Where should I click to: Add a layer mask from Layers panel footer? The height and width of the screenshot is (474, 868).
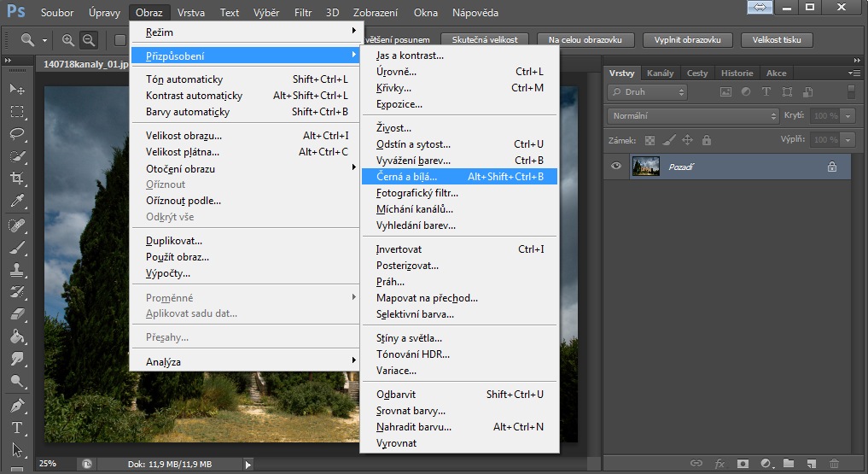pyautogui.click(x=743, y=463)
